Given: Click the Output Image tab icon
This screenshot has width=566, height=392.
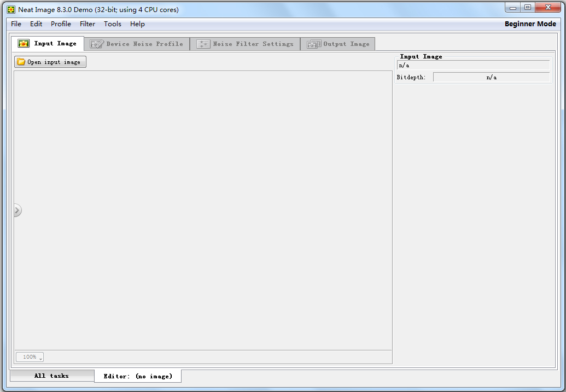Looking at the screenshot, I should [314, 44].
